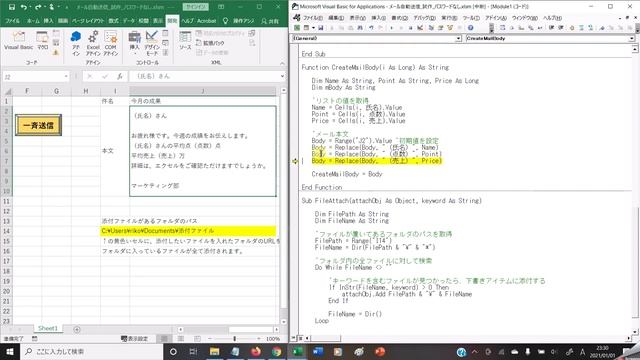Switch to Normal view in status bar
This screenshot has height=360, width=640.
(x=164, y=339)
